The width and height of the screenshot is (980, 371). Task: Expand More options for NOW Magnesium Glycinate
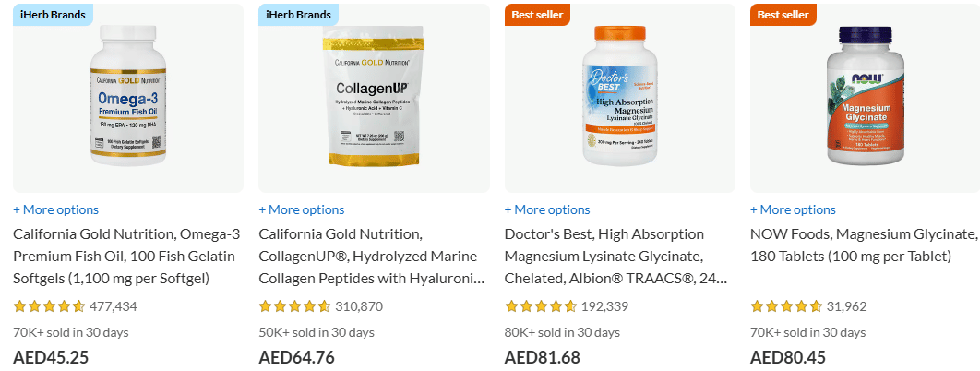pos(793,209)
